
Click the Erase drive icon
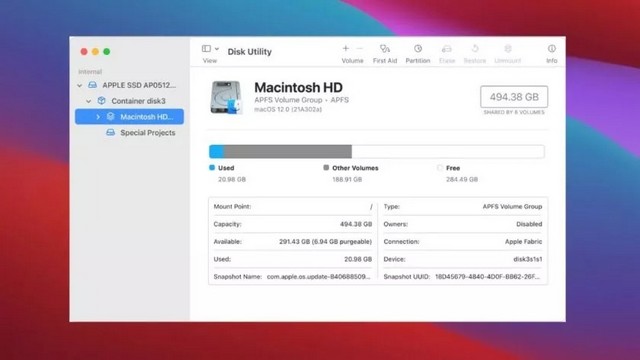point(447,49)
